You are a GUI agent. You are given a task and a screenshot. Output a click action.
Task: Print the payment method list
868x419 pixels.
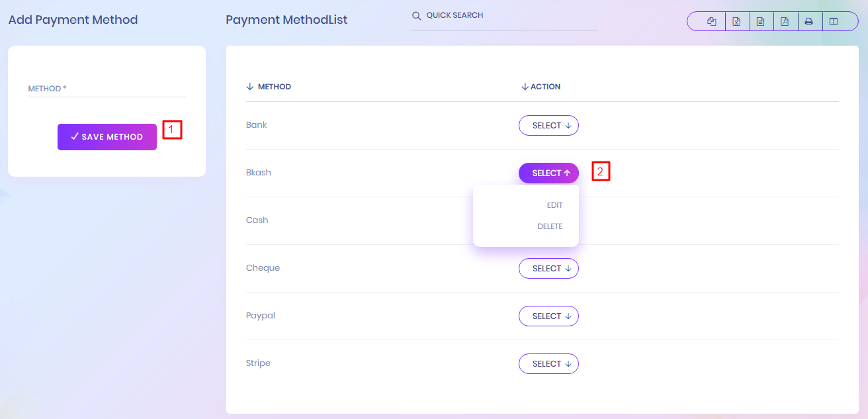coord(808,22)
